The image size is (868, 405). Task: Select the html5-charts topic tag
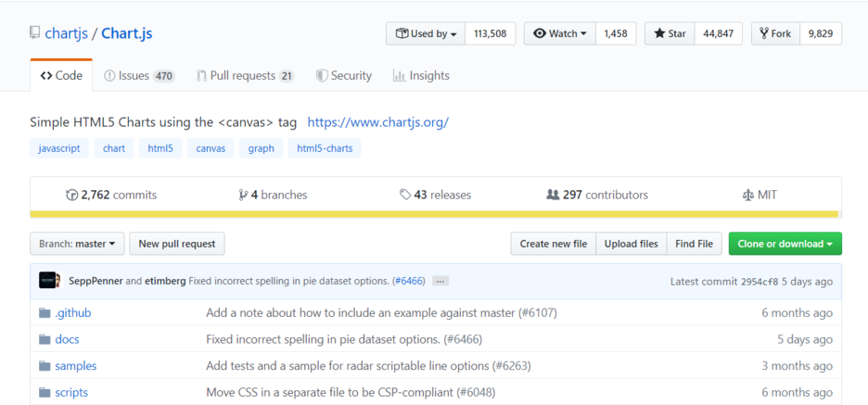tap(325, 148)
